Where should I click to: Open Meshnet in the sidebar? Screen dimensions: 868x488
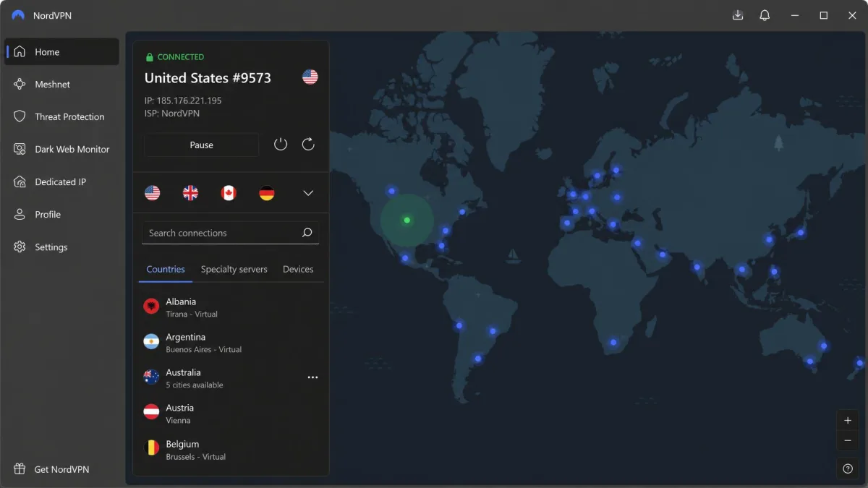click(61, 85)
